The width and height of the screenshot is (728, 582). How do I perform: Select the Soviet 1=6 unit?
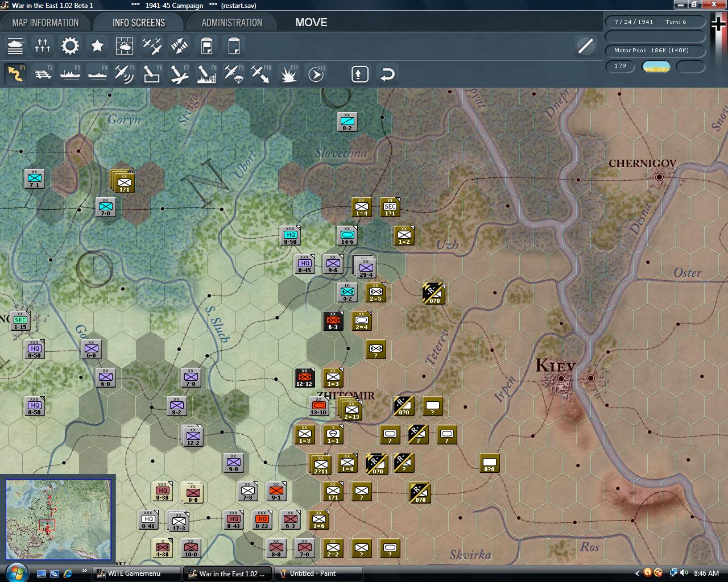click(x=318, y=519)
